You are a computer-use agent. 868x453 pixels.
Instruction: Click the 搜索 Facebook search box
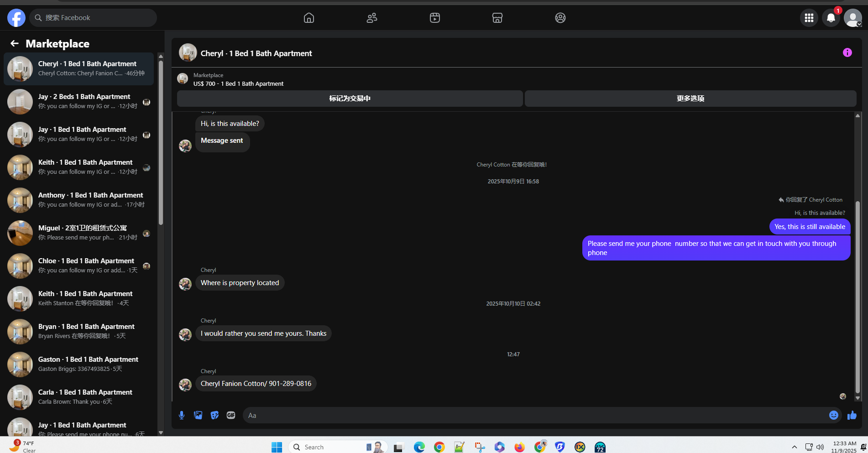93,18
